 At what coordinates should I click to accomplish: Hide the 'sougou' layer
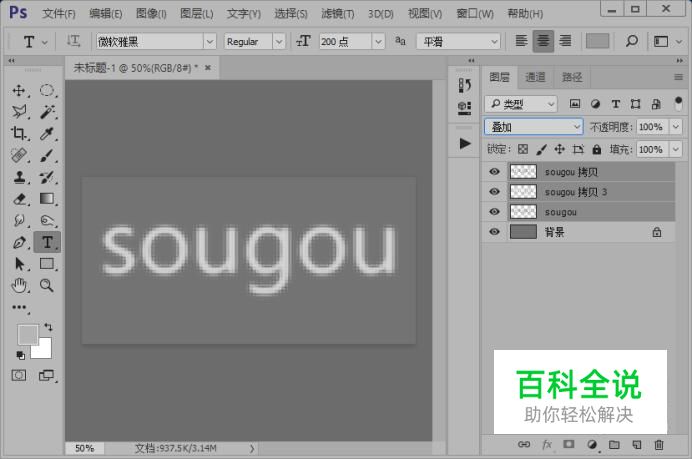coord(494,212)
